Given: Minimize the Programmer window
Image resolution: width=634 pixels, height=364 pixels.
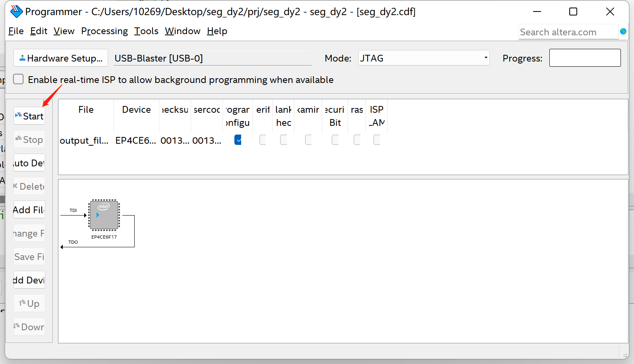Looking at the screenshot, I should tap(537, 12).
